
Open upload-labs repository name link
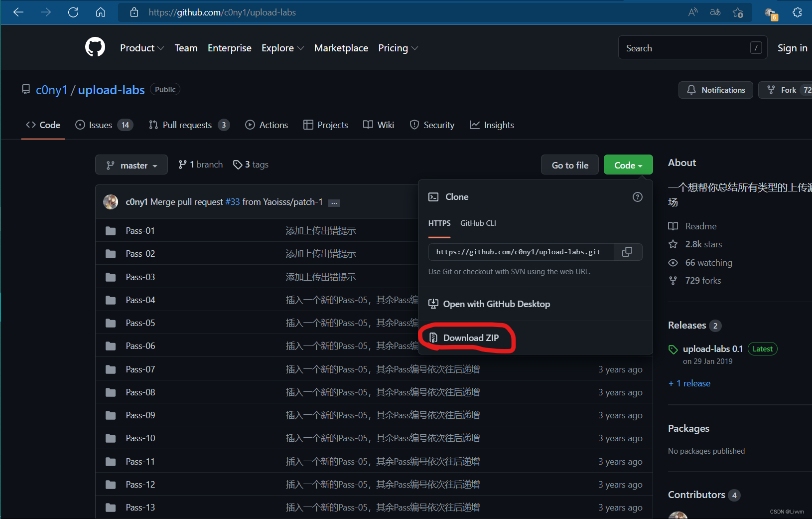112,90
